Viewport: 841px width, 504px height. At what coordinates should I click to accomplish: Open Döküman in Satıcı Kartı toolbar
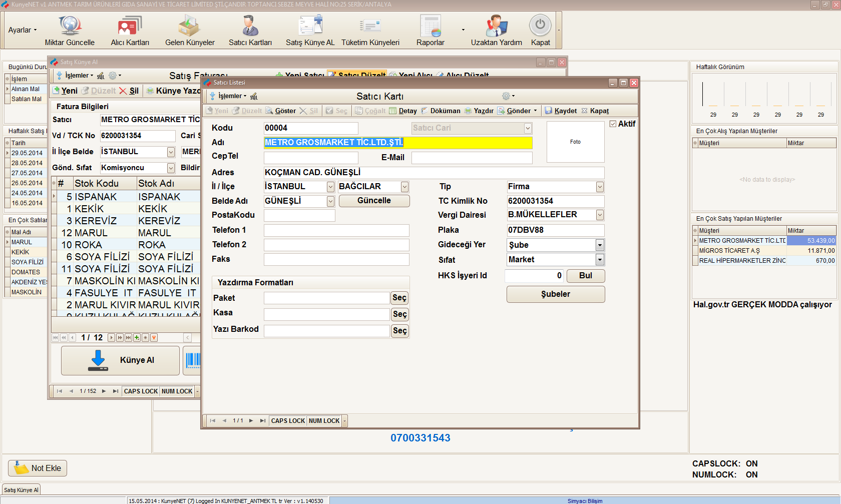click(441, 111)
